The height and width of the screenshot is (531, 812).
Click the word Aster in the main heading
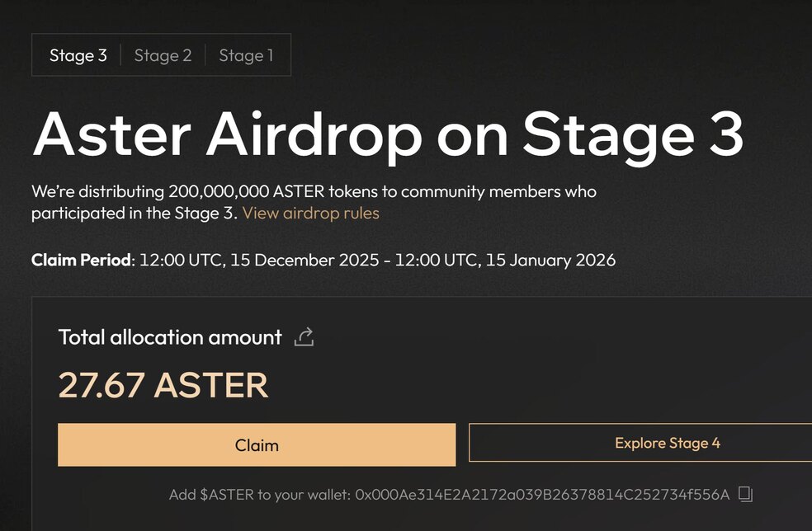[x=112, y=132]
